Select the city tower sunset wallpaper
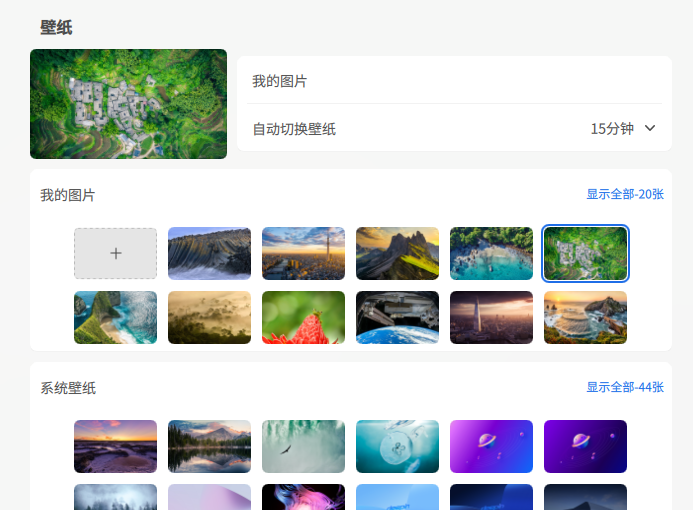Screen dimensions: 693x510 coord(303,253)
